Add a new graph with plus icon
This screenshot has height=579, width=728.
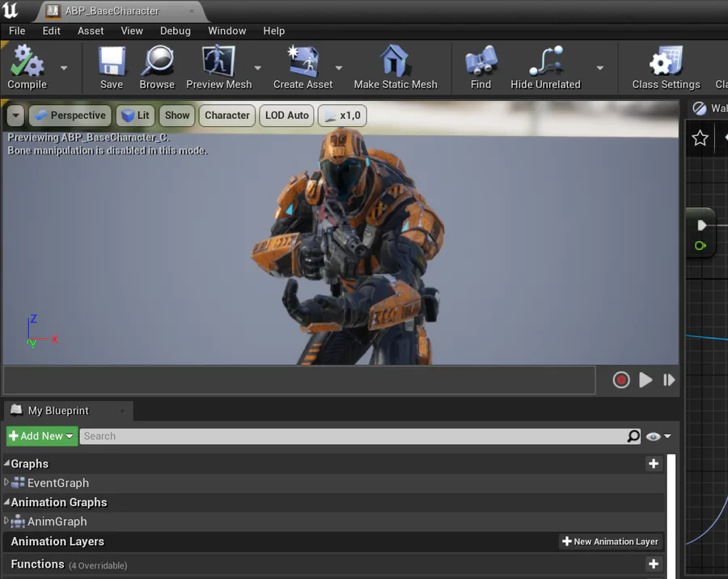click(654, 463)
